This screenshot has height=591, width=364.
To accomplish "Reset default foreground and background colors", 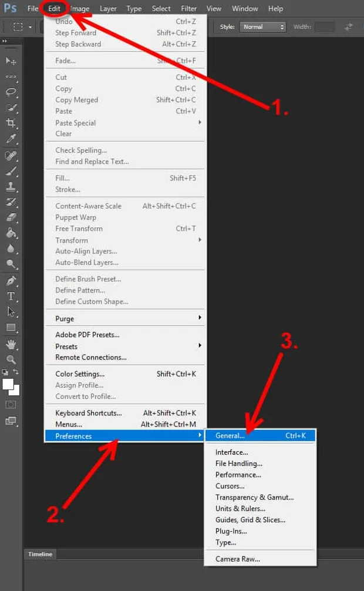I will [5, 372].
